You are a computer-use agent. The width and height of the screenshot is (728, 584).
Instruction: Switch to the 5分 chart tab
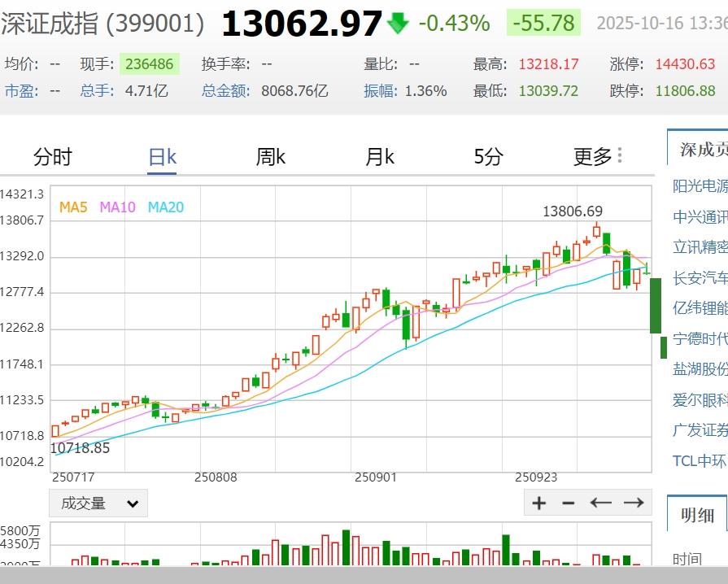click(488, 156)
